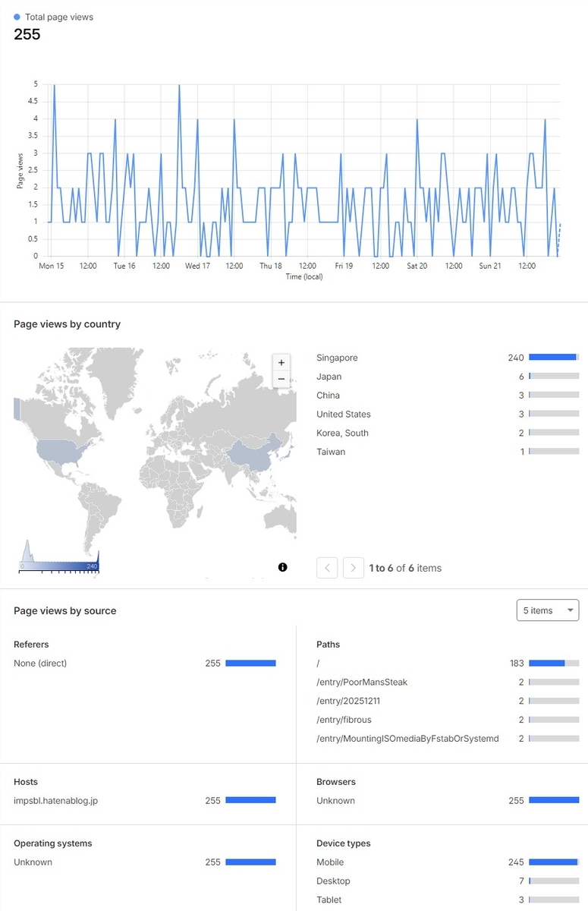Select Singapore in the country list
The height and width of the screenshot is (911, 588).
pyautogui.click(x=448, y=358)
